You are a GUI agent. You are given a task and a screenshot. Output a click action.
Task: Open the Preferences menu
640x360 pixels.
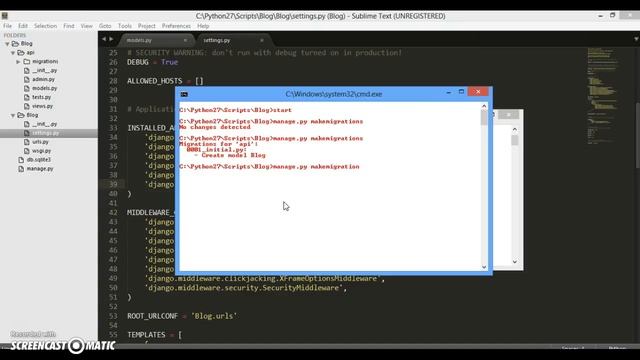[x=176, y=26]
